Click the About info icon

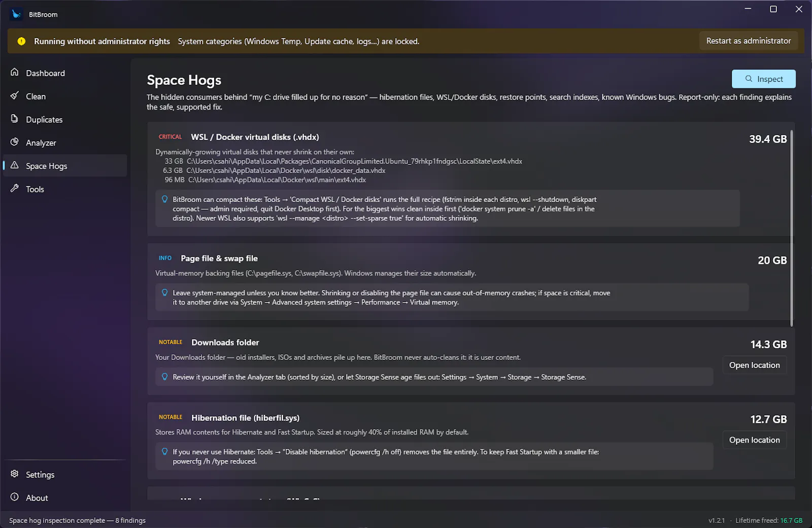(x=15, y=497)
